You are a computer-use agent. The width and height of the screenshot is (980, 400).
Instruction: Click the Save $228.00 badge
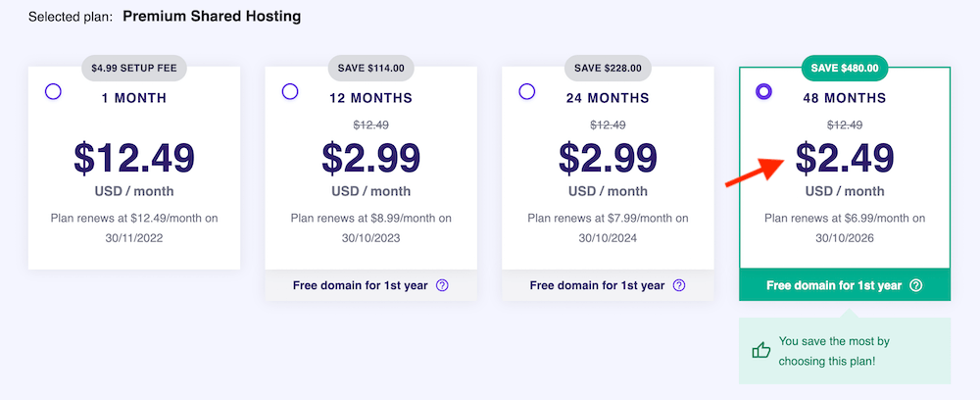click(609, 68)
